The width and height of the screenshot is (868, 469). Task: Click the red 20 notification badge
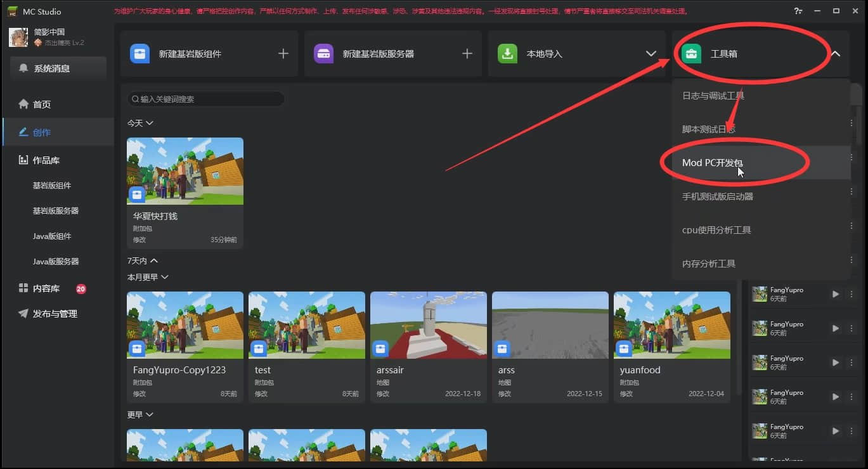[x=81, y=289]
